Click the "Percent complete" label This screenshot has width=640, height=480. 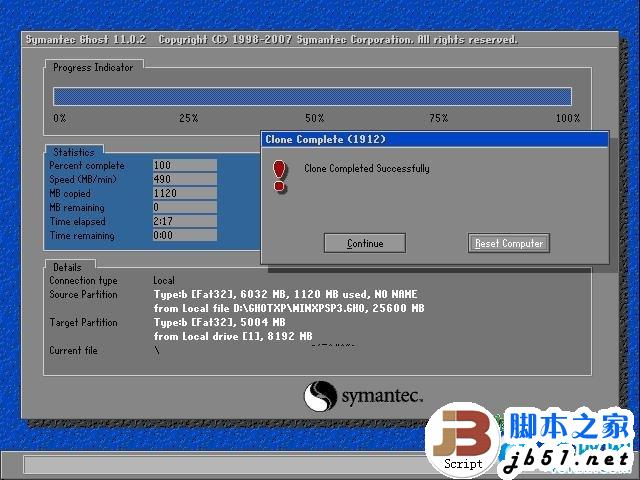point(87,166)
